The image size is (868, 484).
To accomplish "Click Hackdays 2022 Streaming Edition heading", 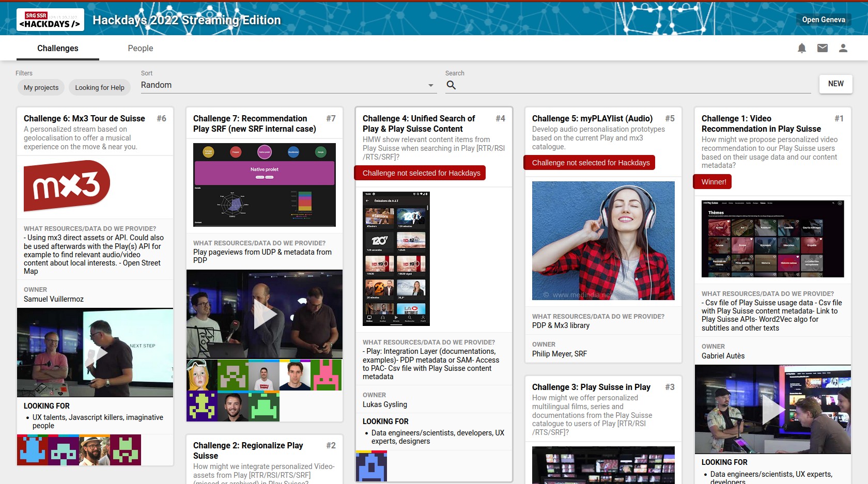I will (x=187, y=20).
